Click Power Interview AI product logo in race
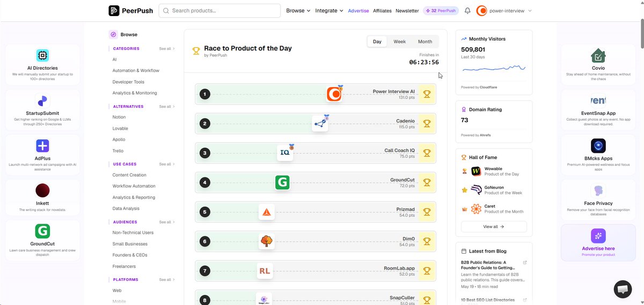 pyautogui.click(x=334, y=94)
